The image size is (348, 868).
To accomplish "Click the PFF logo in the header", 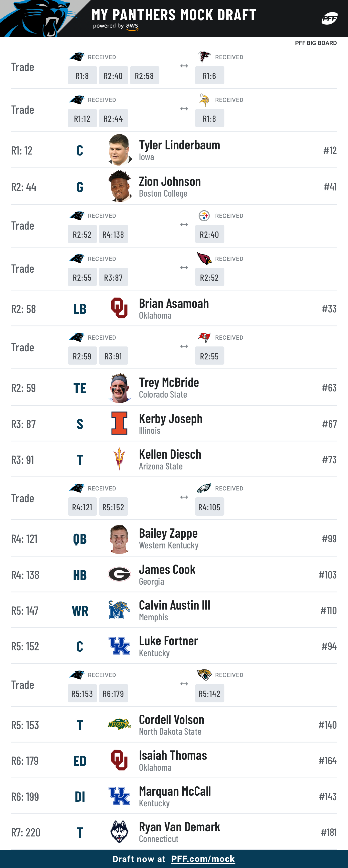I will (329, 18).
